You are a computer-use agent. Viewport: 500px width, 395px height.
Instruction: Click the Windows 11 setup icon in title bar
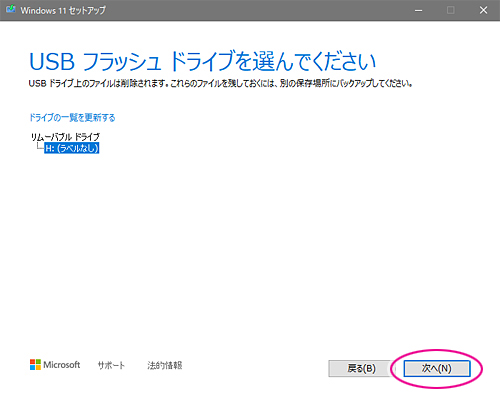(11, 10)
